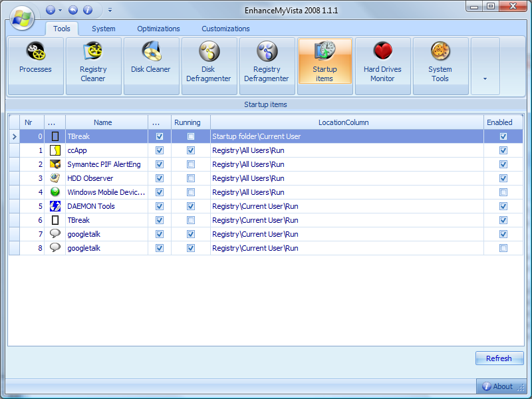Screen dimensions: 532x399
Task: Start the Disk Defragmenter tool
Action: tap(209, 66)
